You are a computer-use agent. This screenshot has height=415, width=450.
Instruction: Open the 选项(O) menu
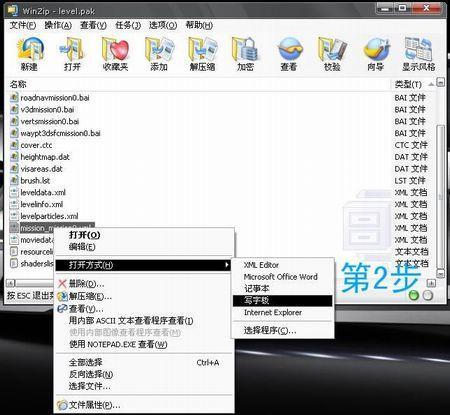pos(163,25)
